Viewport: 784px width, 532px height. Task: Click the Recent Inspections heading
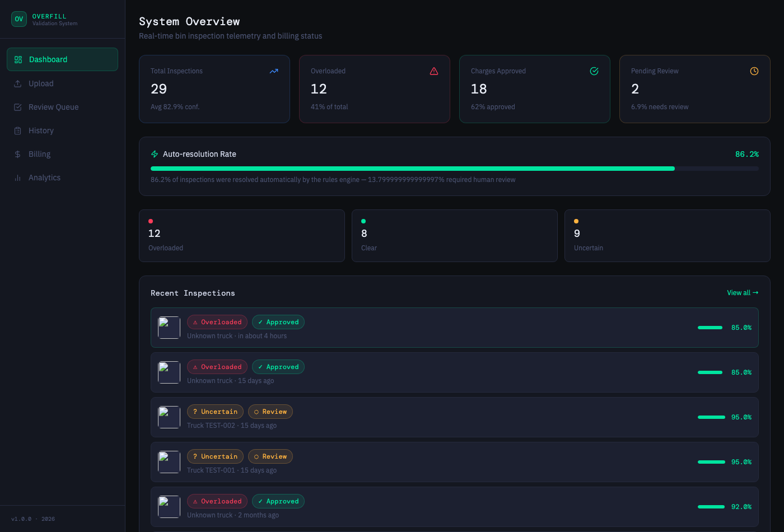[x=193, y=293]
